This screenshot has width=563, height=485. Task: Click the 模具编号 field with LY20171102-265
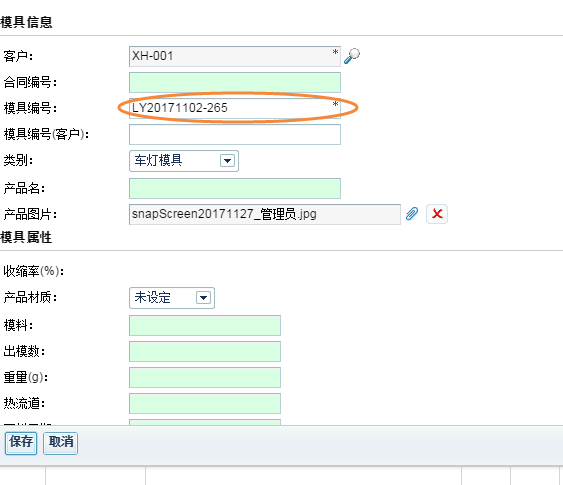point(235,108)
